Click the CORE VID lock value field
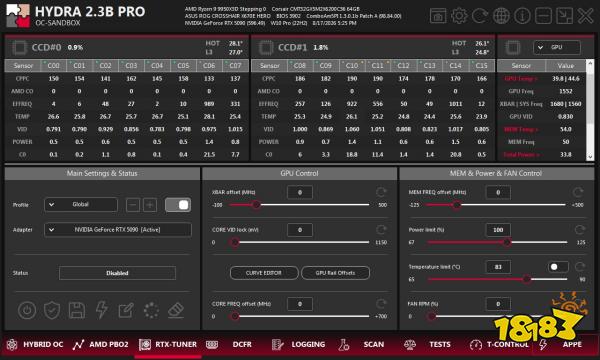 [x=300, y=230]
